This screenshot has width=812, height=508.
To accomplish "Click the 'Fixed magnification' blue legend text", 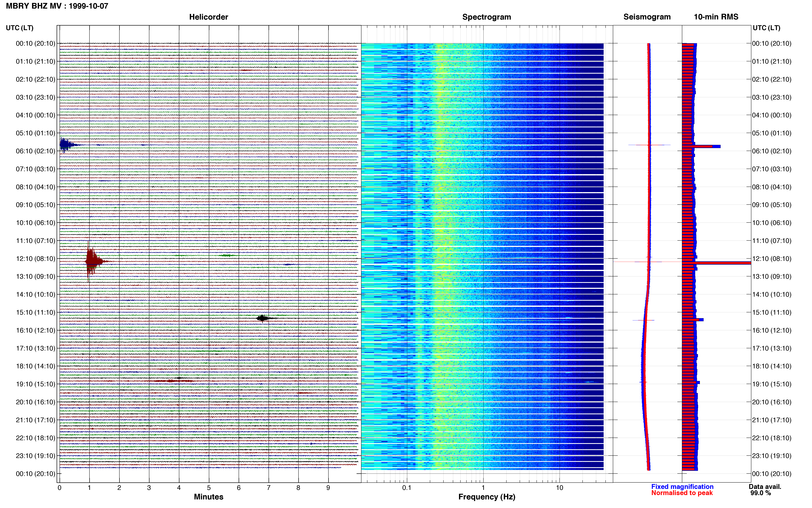I will tap(682, 486).
